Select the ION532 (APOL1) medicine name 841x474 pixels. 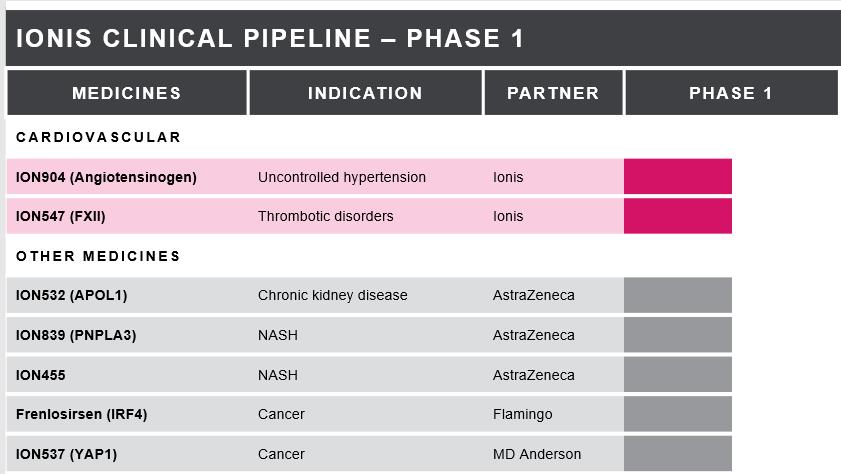72,295
